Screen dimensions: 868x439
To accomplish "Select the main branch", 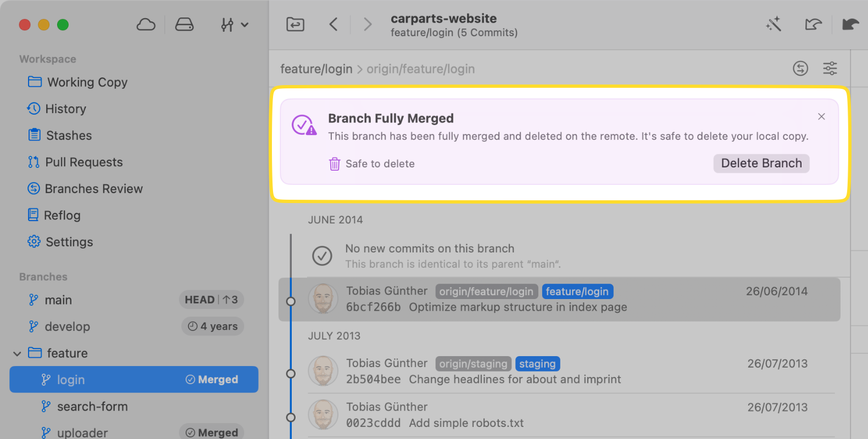I will (58, 300).
